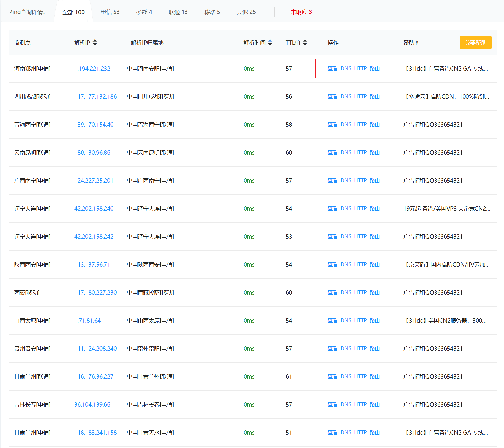The image size is (504, 448).
Task: Click 查看 for 四川成都[移动] row
Action: [333, 97]
